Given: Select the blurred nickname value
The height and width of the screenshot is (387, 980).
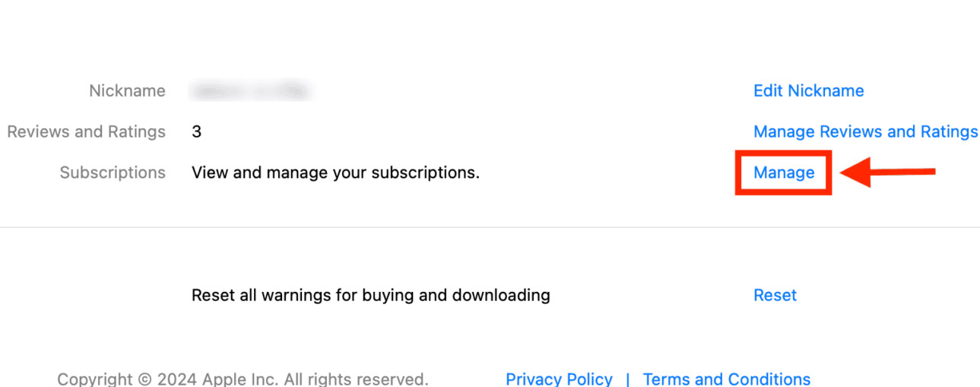Looking at the screenshot, I should click(252, 91).
